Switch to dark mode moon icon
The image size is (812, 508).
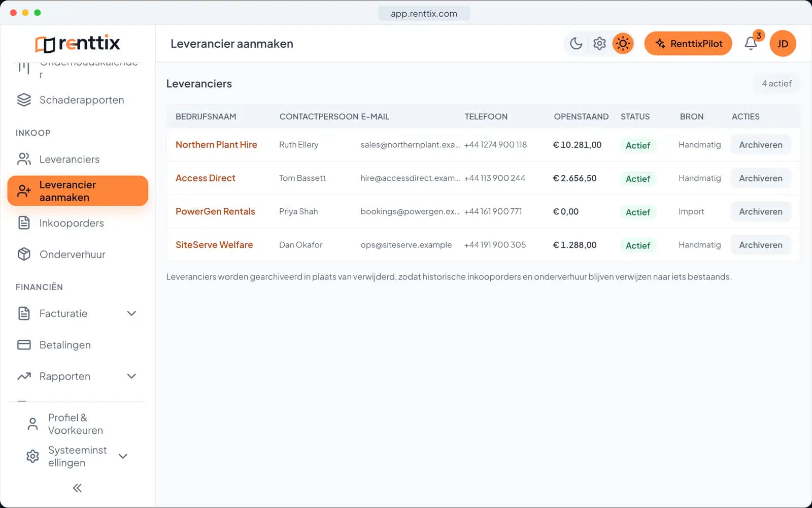[x=576, y=44]
